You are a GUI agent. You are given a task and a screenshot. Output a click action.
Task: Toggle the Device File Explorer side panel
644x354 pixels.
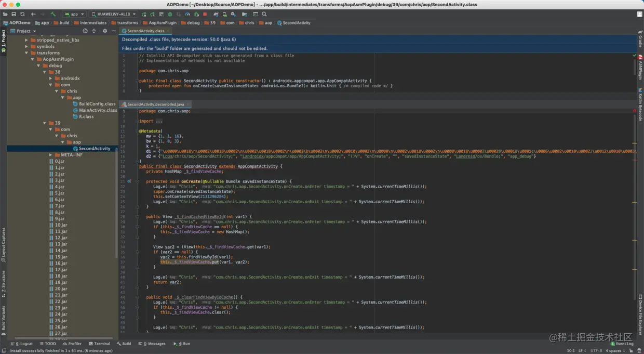tap(640, 314)
